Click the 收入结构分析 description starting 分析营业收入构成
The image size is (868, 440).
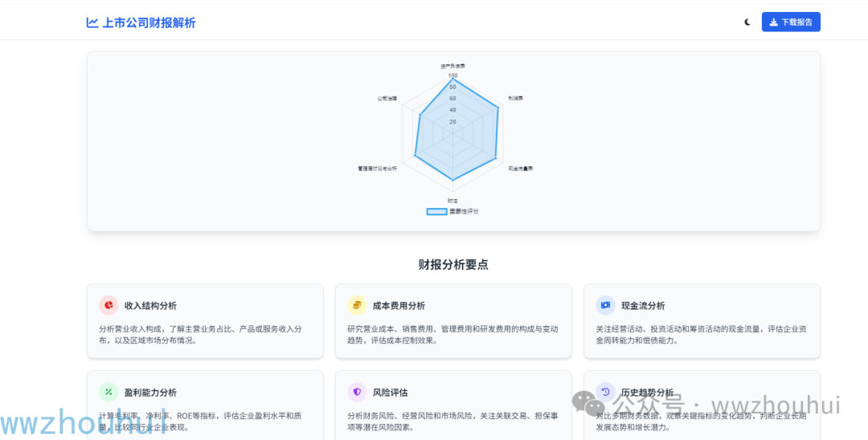[x=200, y=335]
